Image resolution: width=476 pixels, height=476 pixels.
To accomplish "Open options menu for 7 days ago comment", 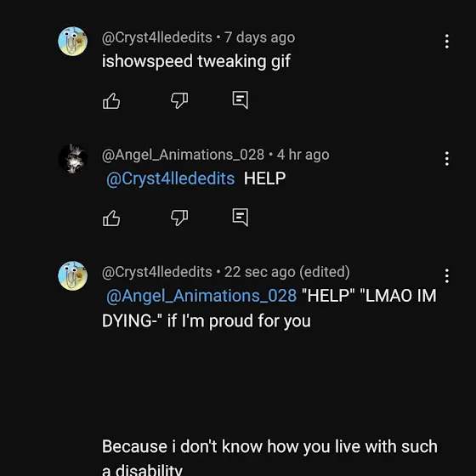I will point(446,42).
